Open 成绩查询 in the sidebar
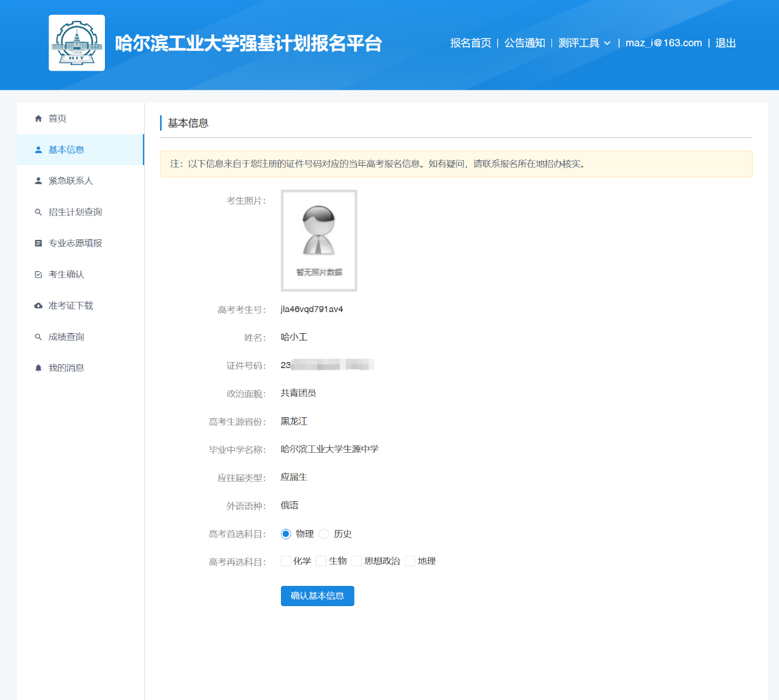 [x=66, y=337]
